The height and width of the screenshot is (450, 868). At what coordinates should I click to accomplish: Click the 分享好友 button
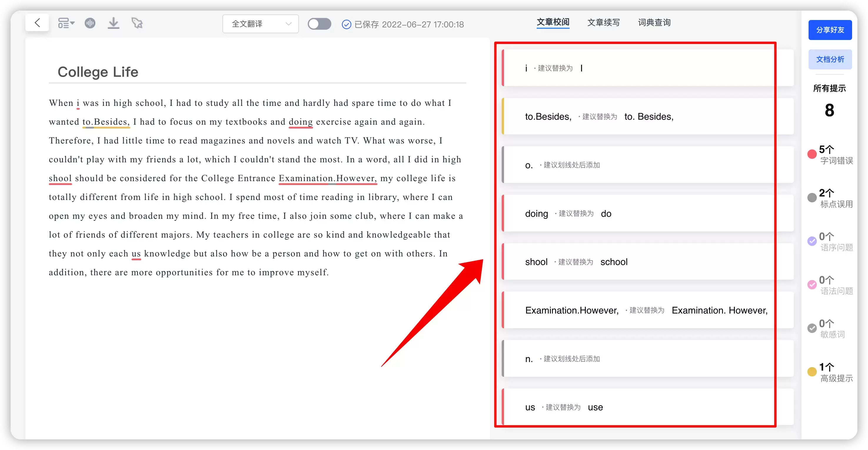[x=830, y=30]
